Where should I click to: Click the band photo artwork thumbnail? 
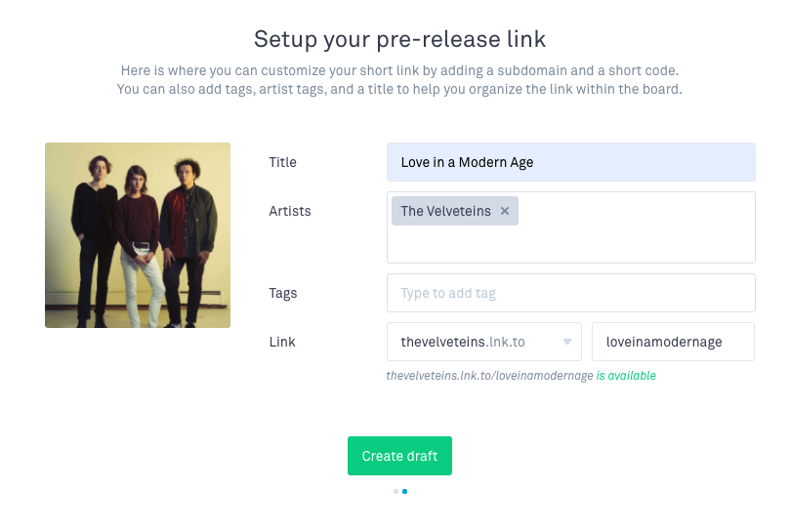(138, 235)
